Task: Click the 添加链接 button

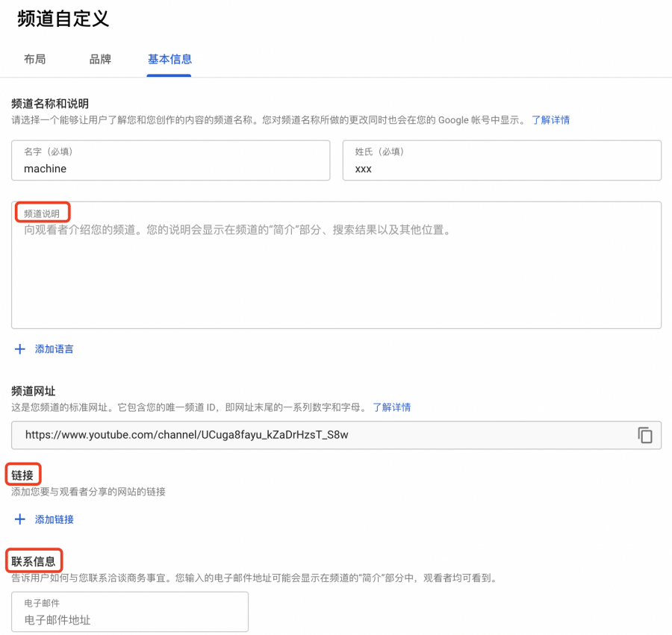Action: click(52, 519)
